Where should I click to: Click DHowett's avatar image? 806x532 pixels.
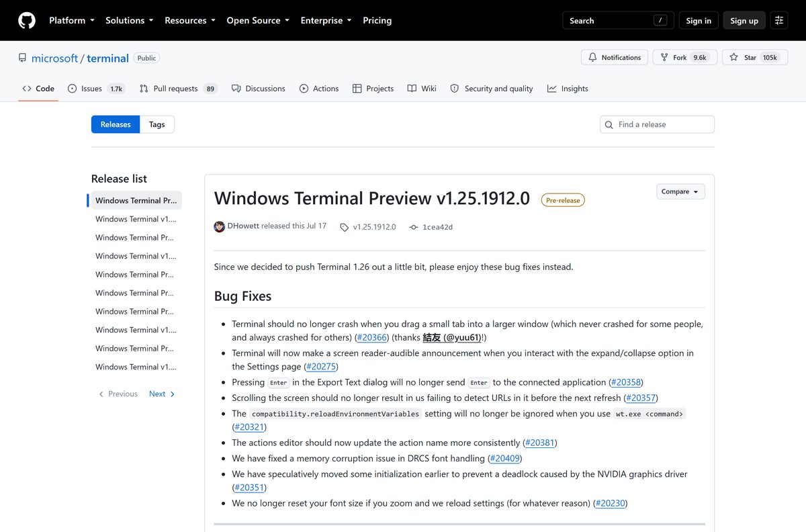220,226
